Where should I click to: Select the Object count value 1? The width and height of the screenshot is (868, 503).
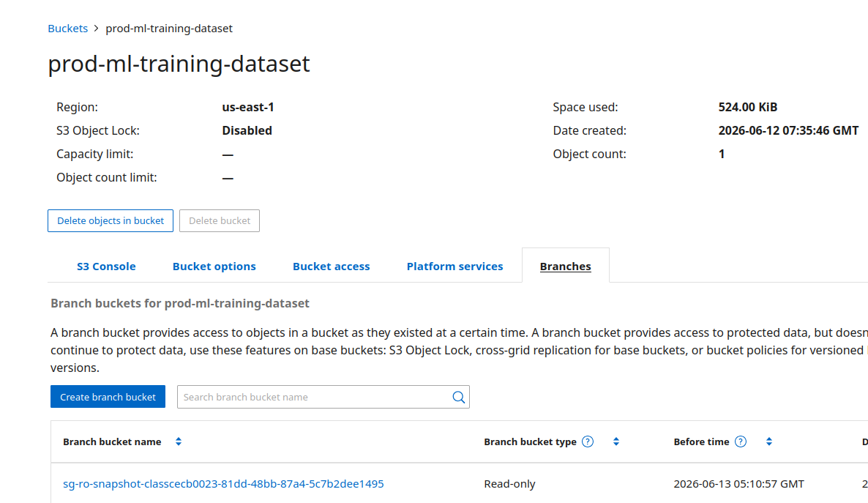[722, 154]
